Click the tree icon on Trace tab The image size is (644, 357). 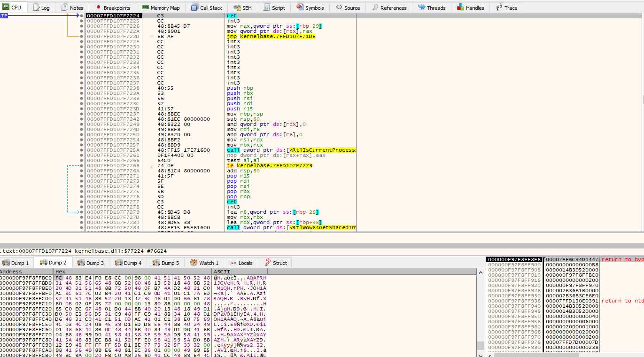499,8
